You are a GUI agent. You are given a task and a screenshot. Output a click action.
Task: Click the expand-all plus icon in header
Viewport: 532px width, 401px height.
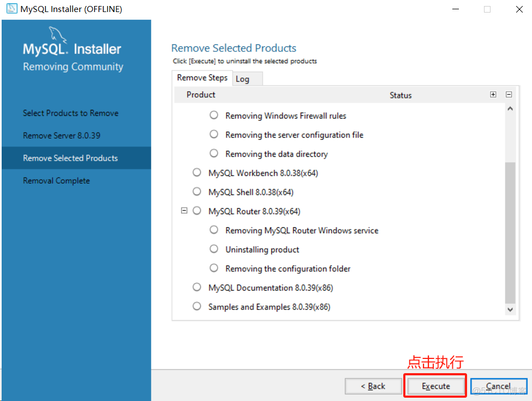tap(493, 94)
